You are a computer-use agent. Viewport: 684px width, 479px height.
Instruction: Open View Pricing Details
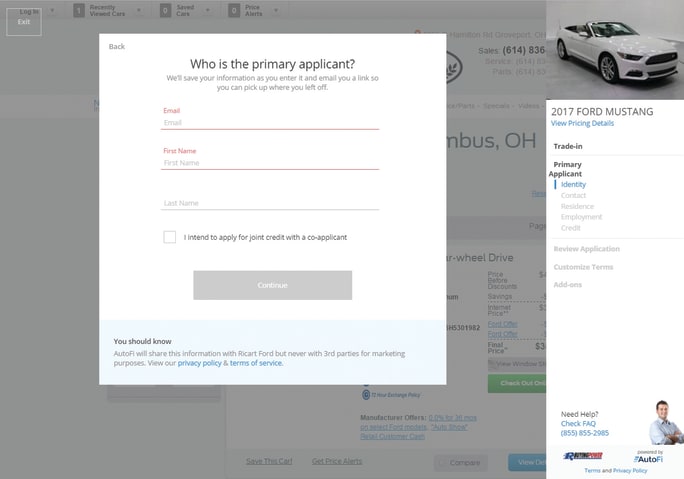(x=582, y=124)
